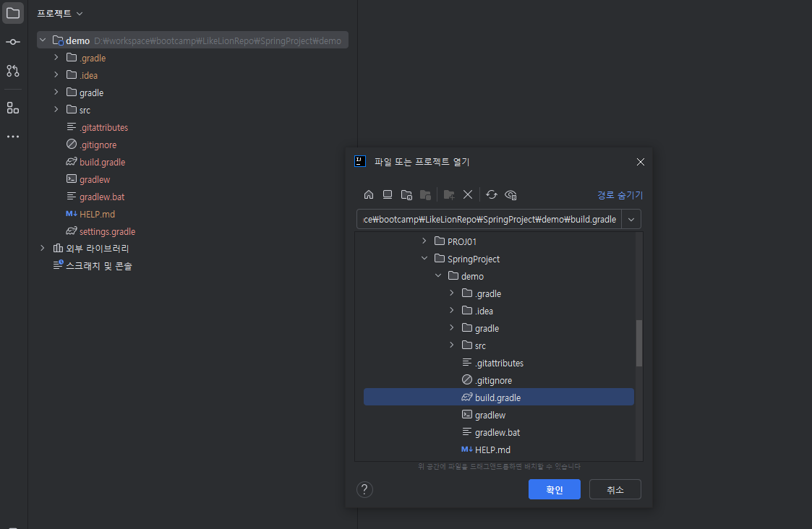Cancel the dialog with 취소
The height and width of the screenshot is (529, 812).
[615, 490]
